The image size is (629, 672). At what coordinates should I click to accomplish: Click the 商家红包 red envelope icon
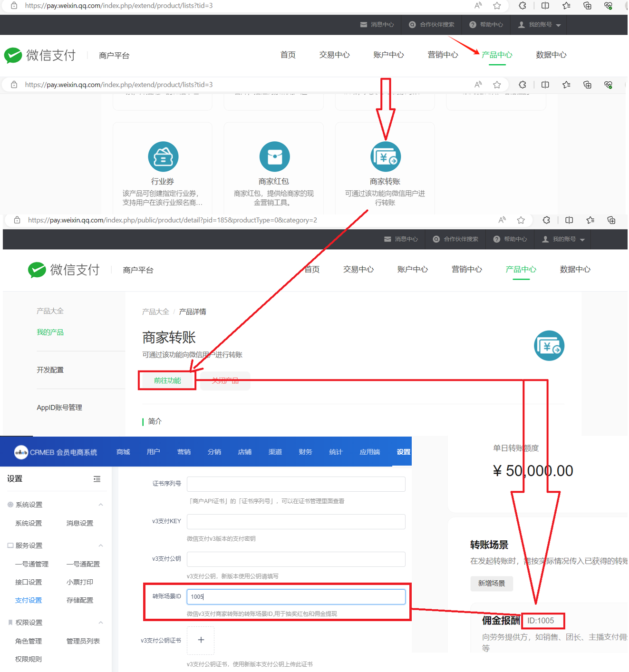[274, 156]
